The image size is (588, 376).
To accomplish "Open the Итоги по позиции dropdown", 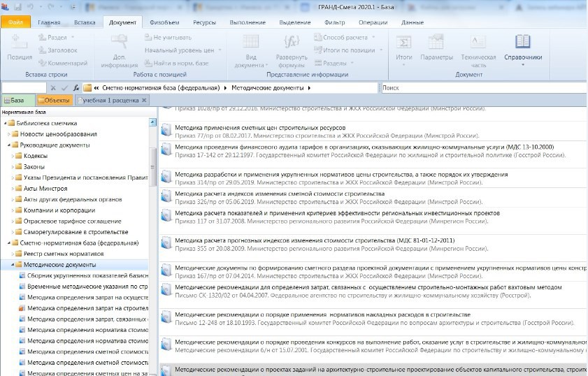I will (x=348, y=50).
